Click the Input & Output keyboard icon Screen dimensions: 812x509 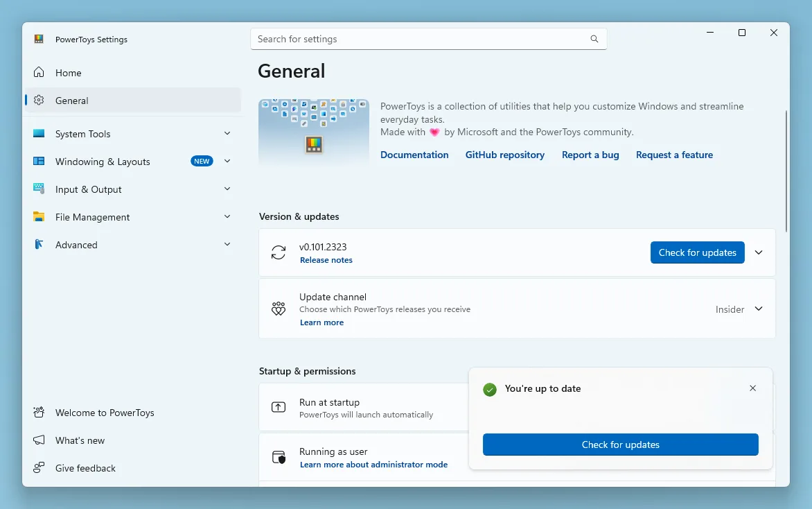(x=39, y=189)
